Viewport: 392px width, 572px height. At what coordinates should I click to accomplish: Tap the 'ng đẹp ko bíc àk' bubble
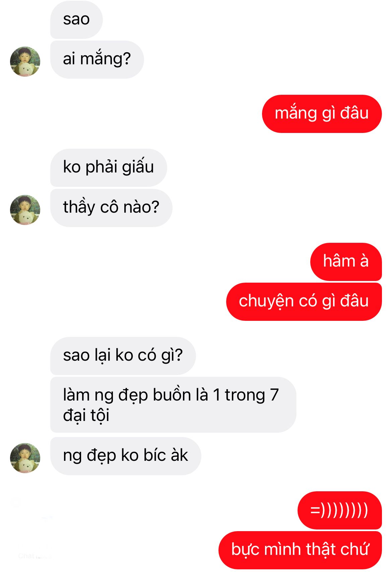tap(126, 456)
